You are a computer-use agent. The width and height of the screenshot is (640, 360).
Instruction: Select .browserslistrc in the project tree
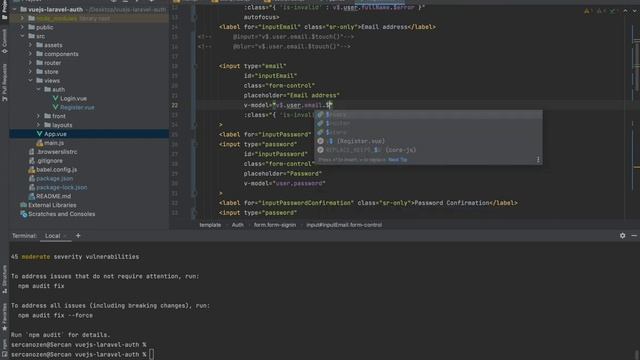[x=57, y=152]
